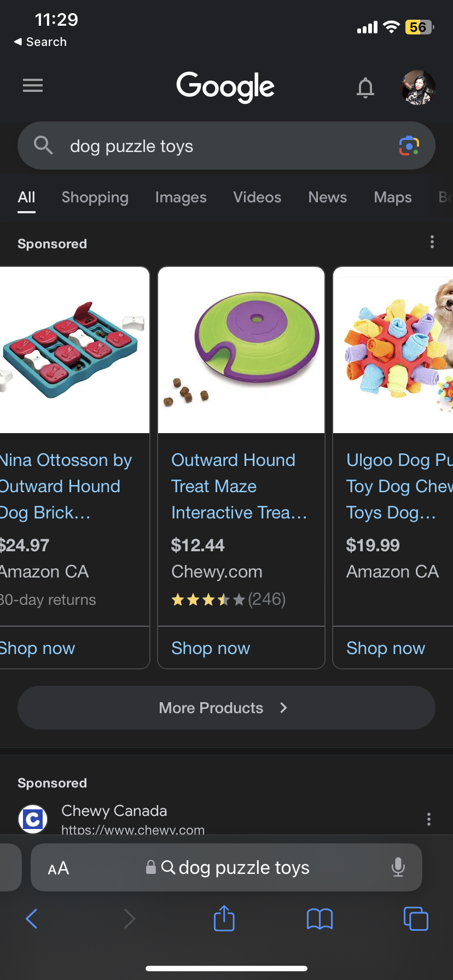
Task: Switch to the Images tab
Action: coord(181,197)
